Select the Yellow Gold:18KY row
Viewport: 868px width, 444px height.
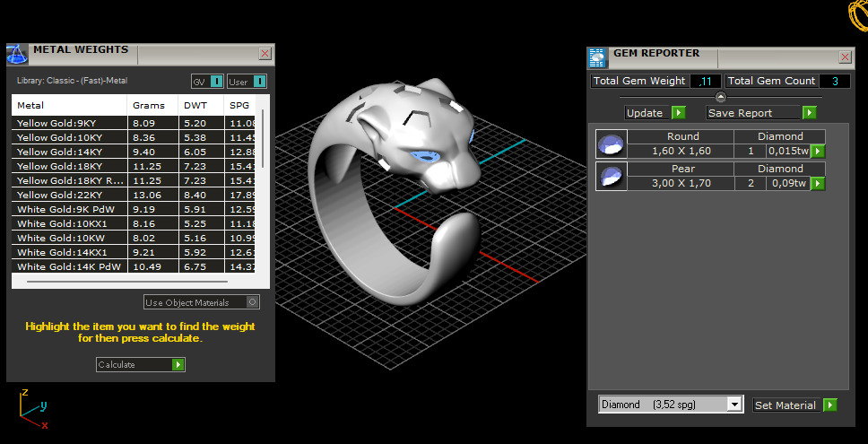click(134, 166)
